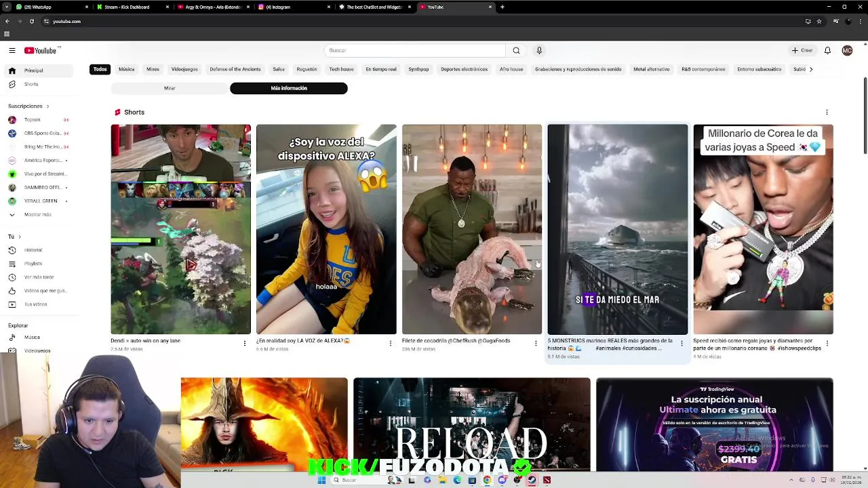Open the RELOAD video thumbnail
Viewport: 868px width, 488px height.
point(472,424)
